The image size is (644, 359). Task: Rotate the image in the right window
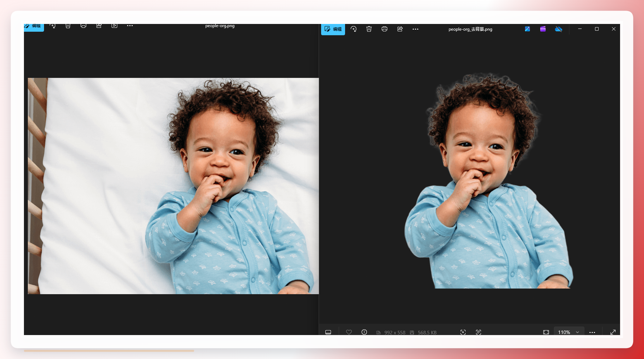pyautogui.click(x=354, y=29)
